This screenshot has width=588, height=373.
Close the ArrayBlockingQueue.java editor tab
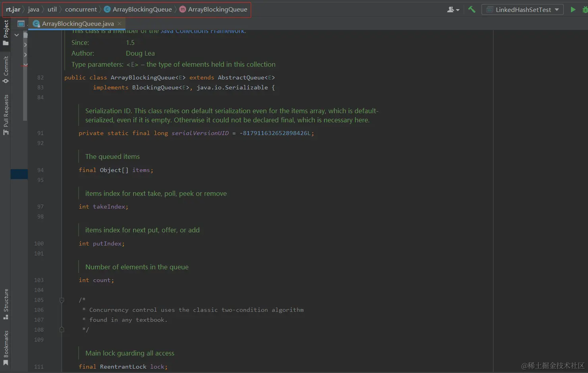120,23
